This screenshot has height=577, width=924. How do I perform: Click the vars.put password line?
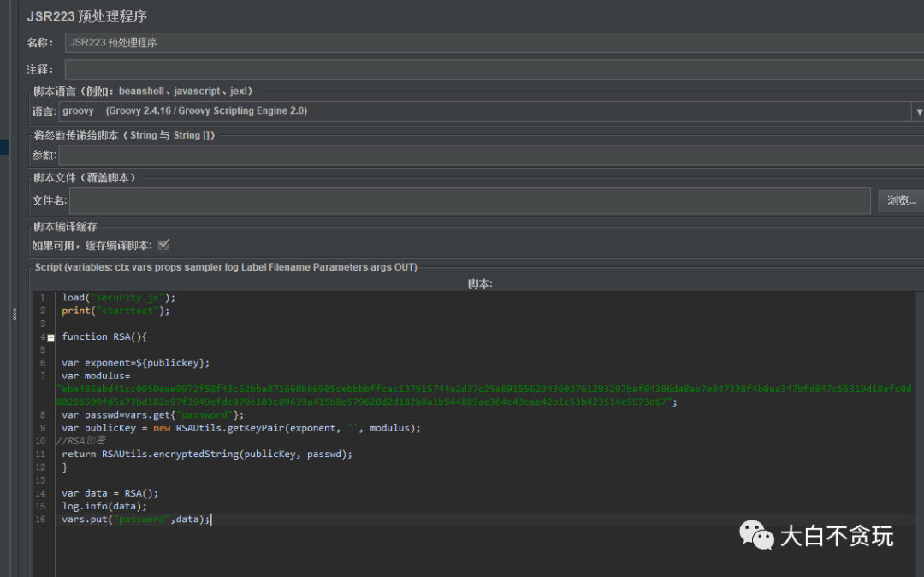135,520
